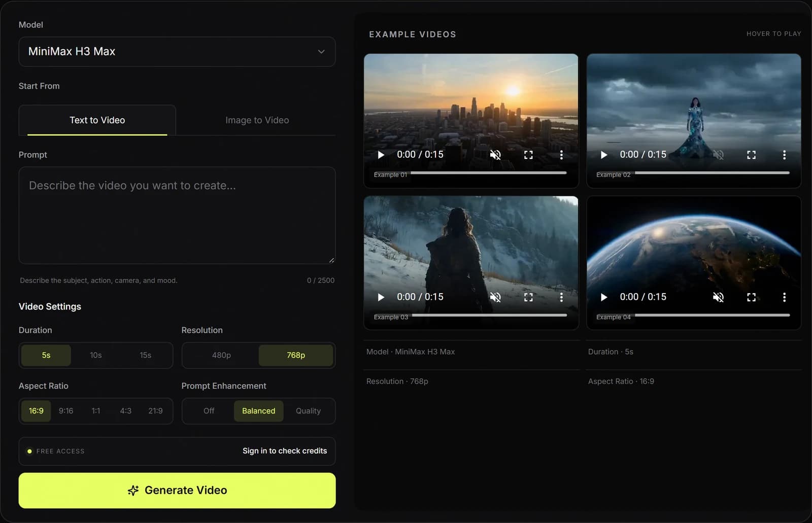Seek on the Example 02 video progress bar

(x=713, y=173)
